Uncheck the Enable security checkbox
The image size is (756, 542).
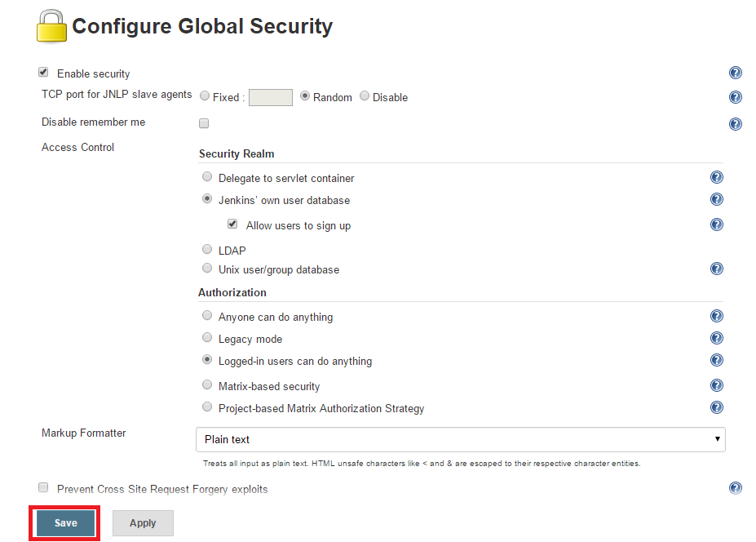(x=43, y=73)
